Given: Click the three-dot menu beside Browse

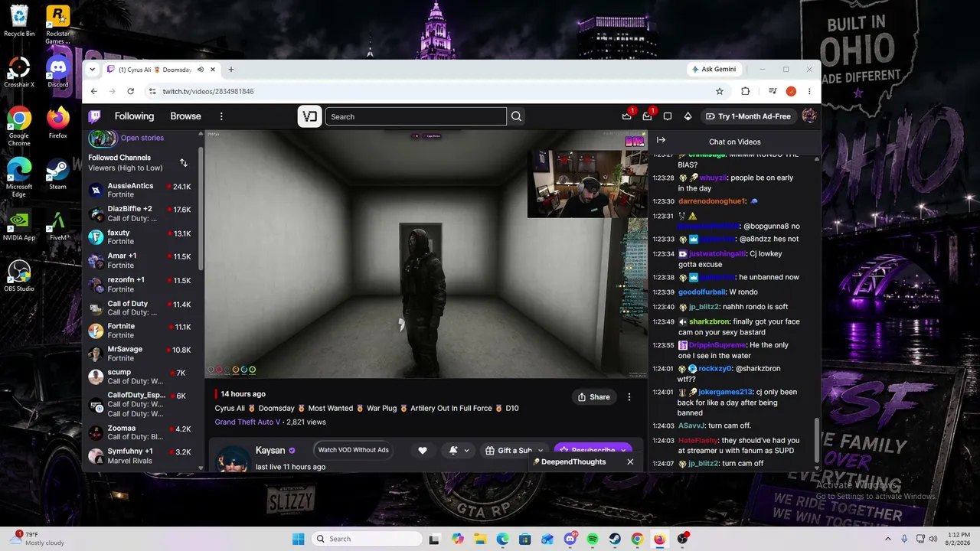Looking at the screenshot, I should coord(221,116).
